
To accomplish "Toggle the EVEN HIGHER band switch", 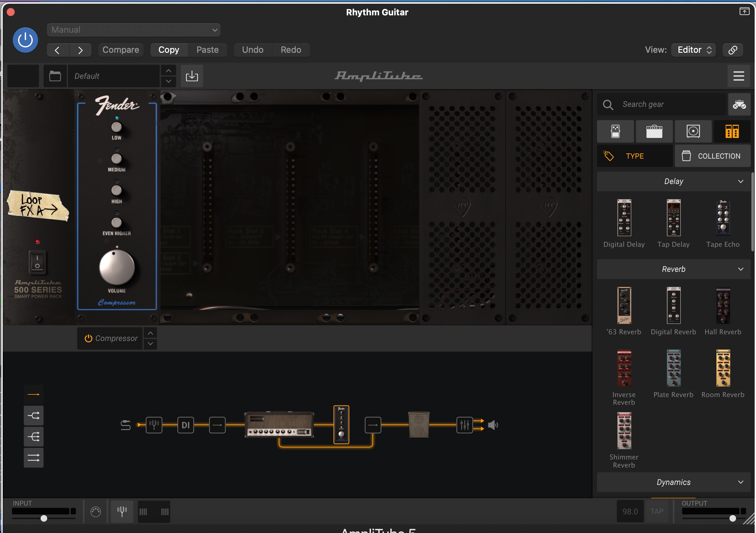I will 117,222.
